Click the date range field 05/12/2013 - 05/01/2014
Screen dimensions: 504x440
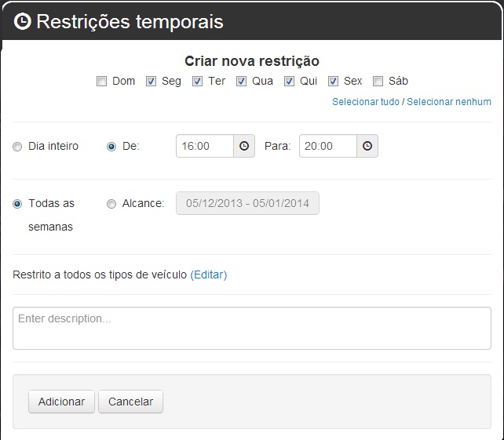(x=247, y=203)
